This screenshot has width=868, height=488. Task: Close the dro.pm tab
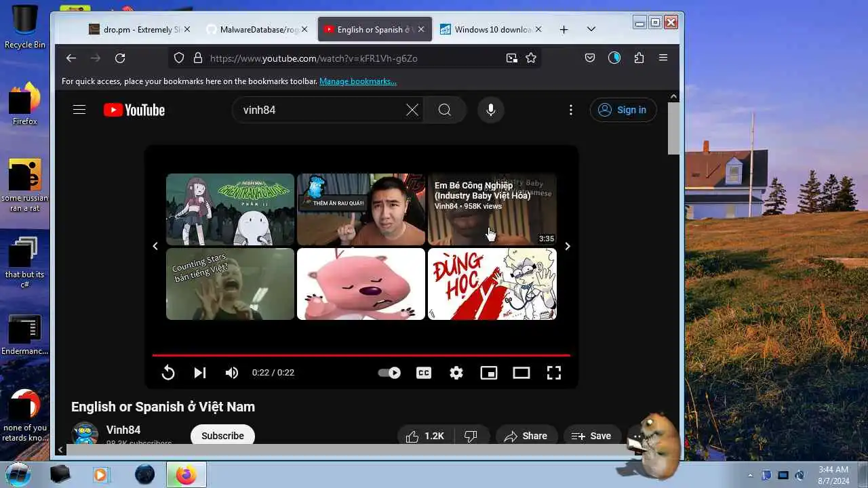(187, 29)
